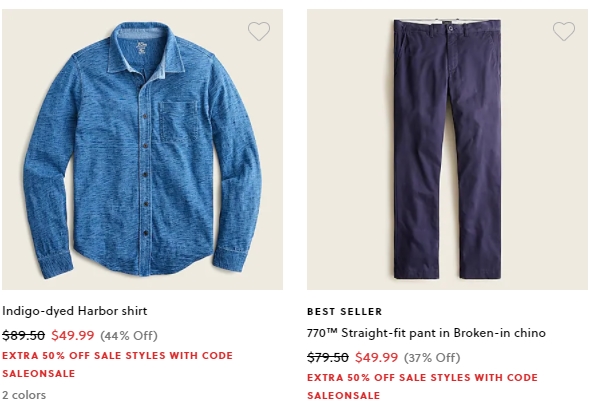This screenshot has height=408, width=589.
Task: Open the 770 Straight-fit pant in Broken-in chino link
Action: point(426,333)
